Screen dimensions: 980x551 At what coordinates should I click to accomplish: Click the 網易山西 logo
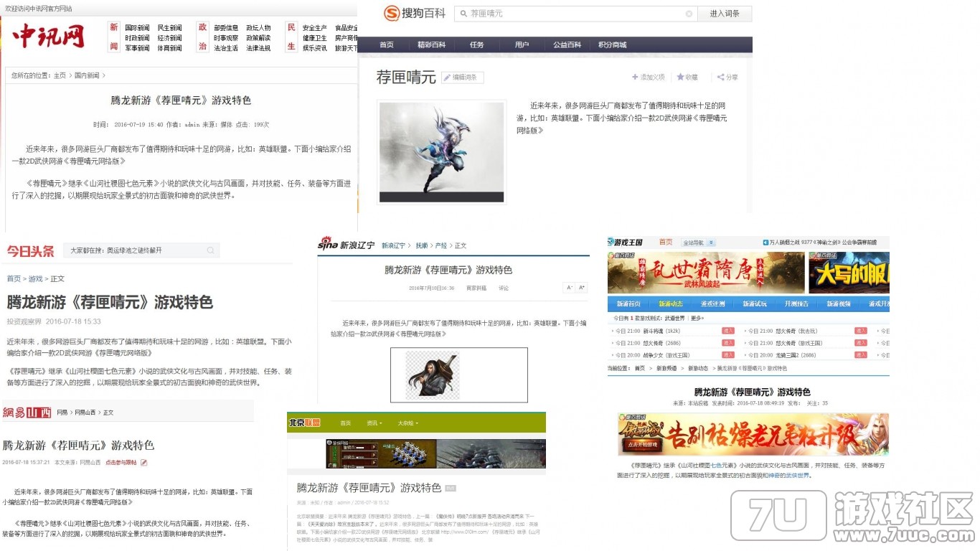click(27, 413)
